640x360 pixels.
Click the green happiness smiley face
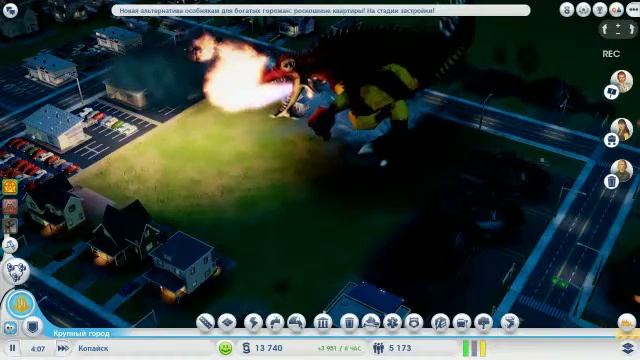(x=225, y=348)
